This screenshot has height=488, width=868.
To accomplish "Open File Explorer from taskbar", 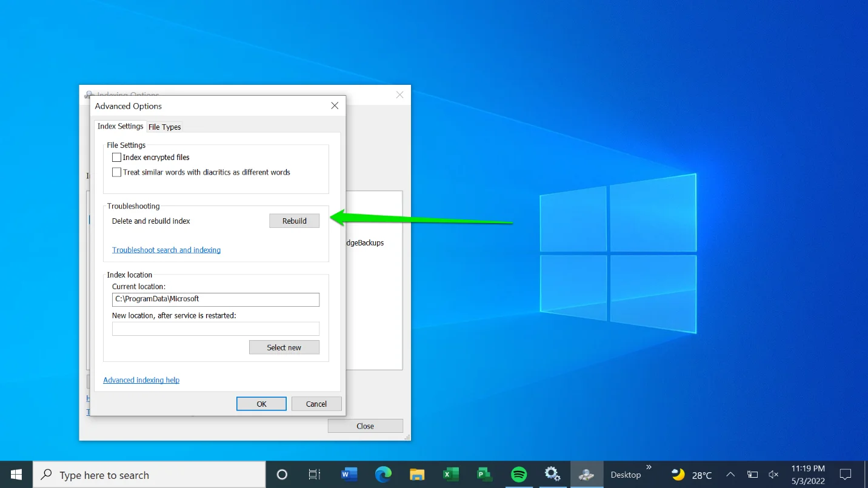I will click(417, 475).
